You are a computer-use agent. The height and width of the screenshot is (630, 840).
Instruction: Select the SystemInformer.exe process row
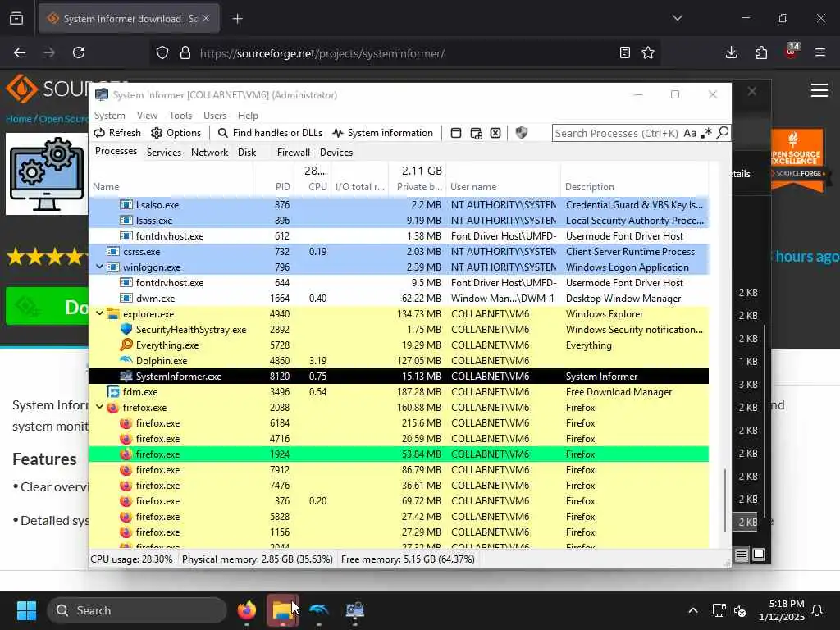tap(399, 376)
